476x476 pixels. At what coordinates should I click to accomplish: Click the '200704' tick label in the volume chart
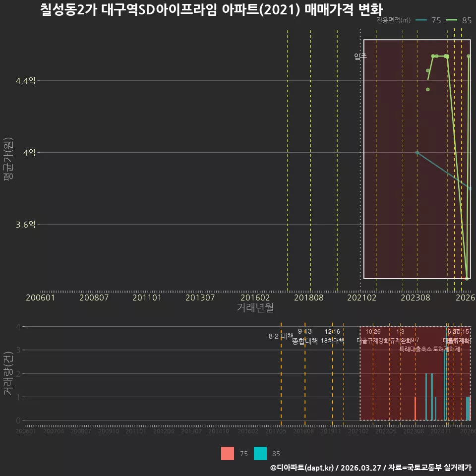click(54, 431)
